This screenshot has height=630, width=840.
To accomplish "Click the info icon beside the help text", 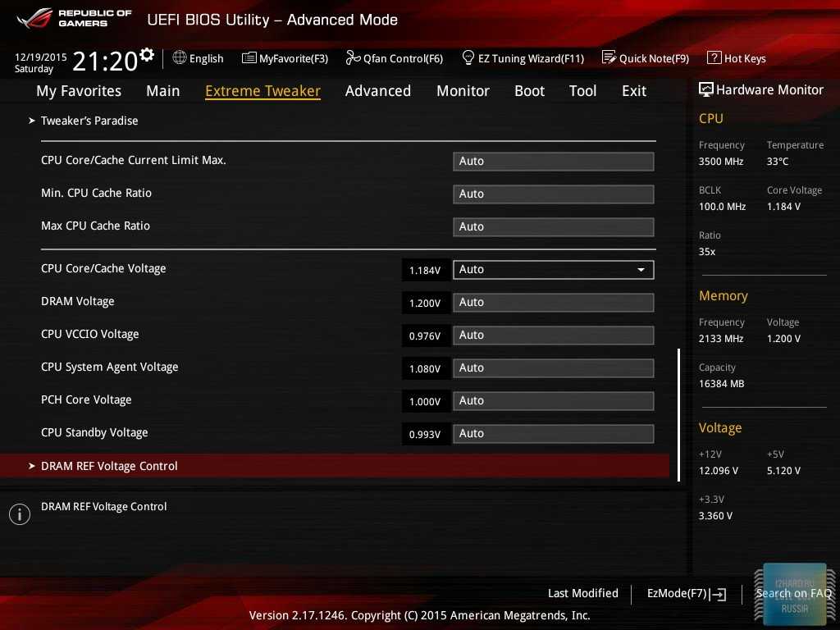I will coord(20,514).
